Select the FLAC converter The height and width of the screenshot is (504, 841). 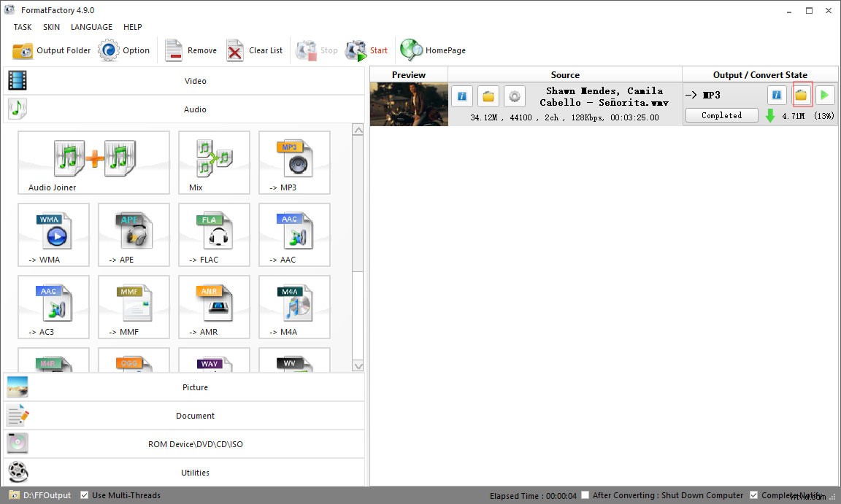[x=214, y=234]
